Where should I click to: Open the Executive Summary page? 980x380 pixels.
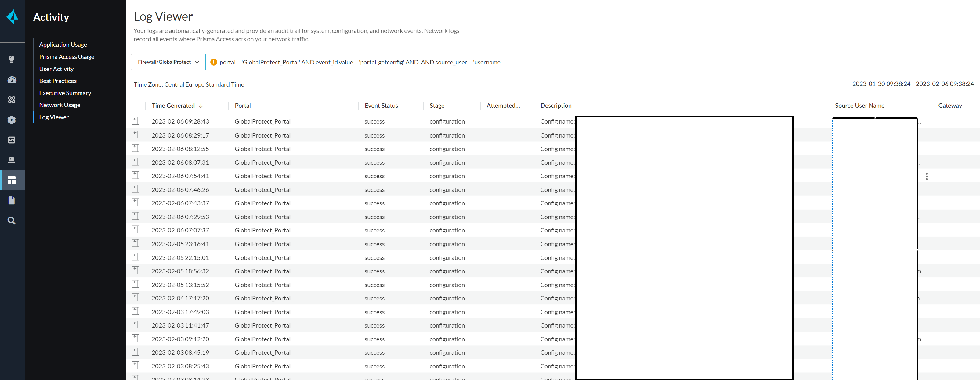click(65, 93)
